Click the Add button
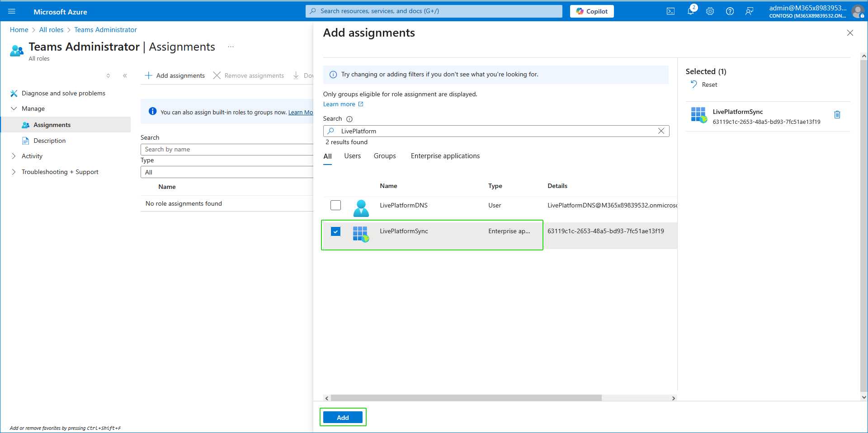Image resolution: width=868 pixels, height=433 pixels. click(343, 417)
